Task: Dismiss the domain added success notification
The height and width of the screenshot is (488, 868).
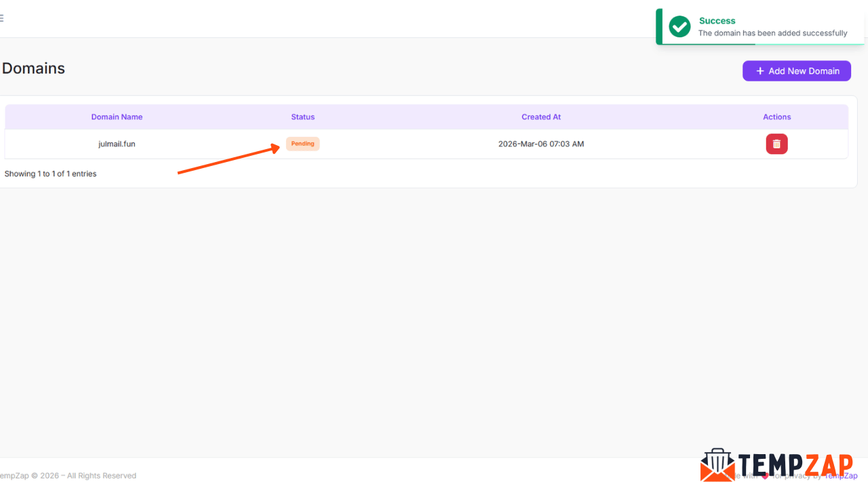Action: point(759,26)
